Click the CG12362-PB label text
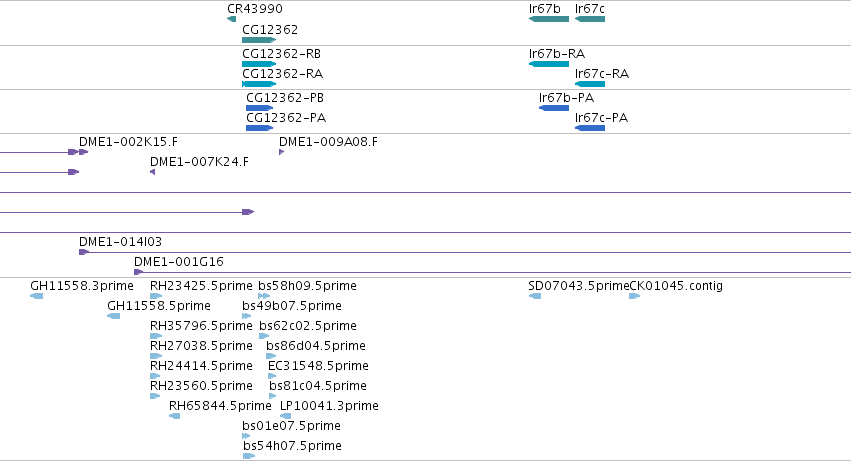Screen dimensions: 851x461 285,98
